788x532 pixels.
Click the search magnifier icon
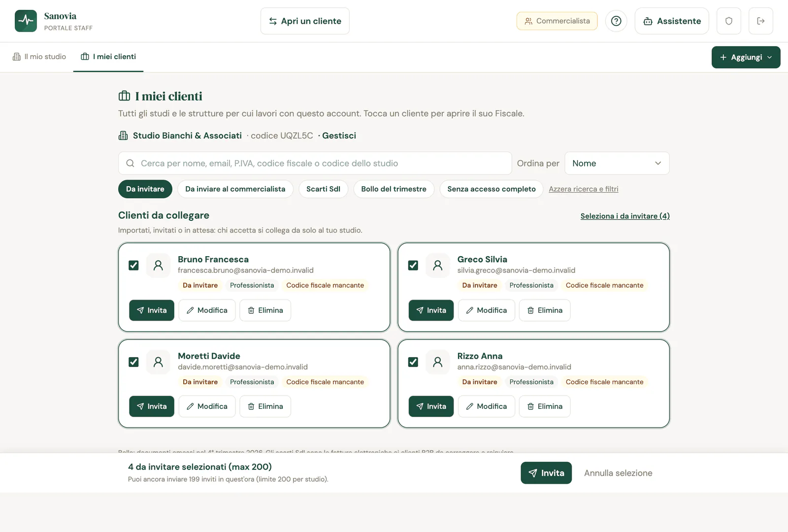tap(130, 163)
